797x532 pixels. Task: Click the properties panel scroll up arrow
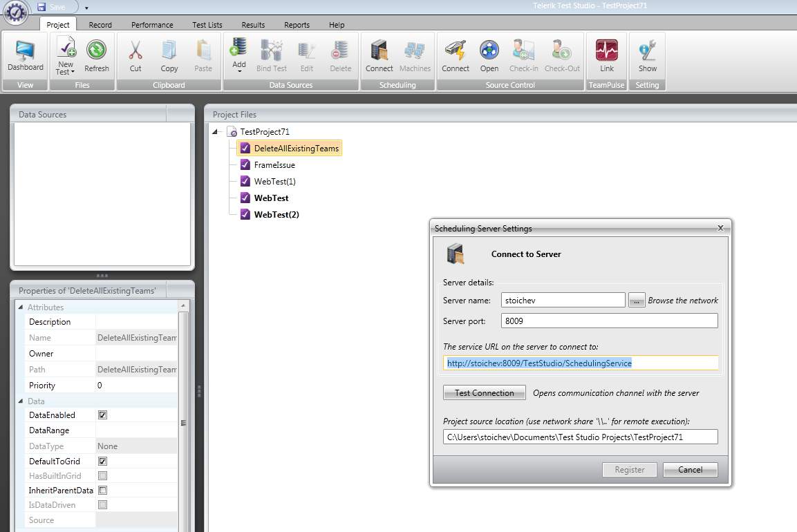183,305
